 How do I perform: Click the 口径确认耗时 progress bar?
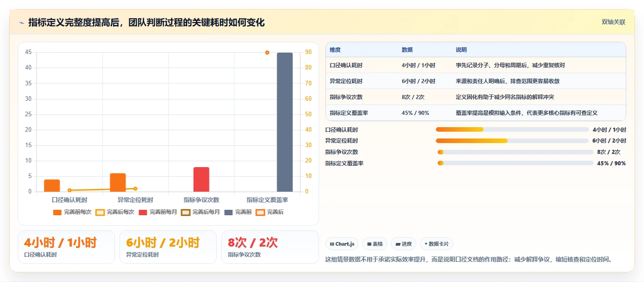(512, 129)
